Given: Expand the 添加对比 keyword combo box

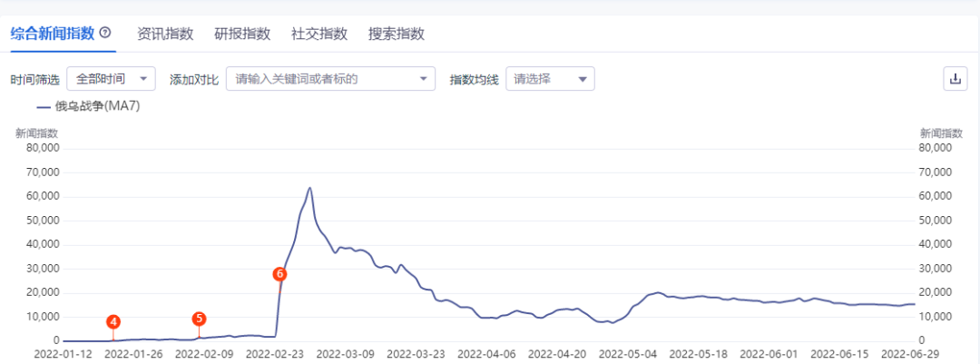Looking at the screenshot, I should (x=330, y=79).
